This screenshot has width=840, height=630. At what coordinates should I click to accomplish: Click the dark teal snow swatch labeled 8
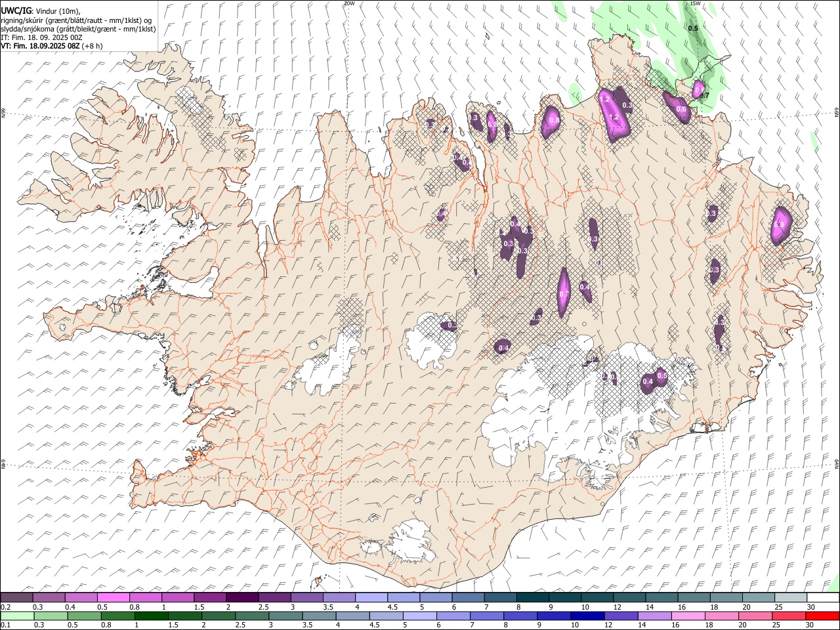coord(532,597)
